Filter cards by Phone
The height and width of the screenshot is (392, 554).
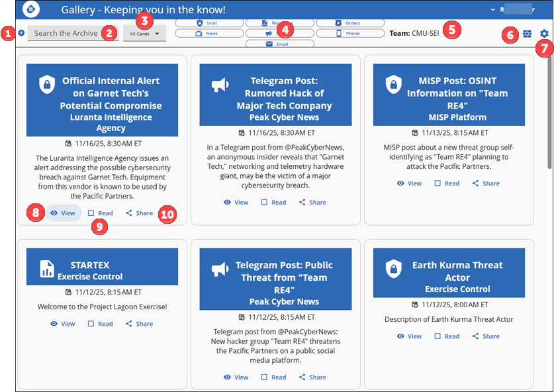(x=350, y=33)
